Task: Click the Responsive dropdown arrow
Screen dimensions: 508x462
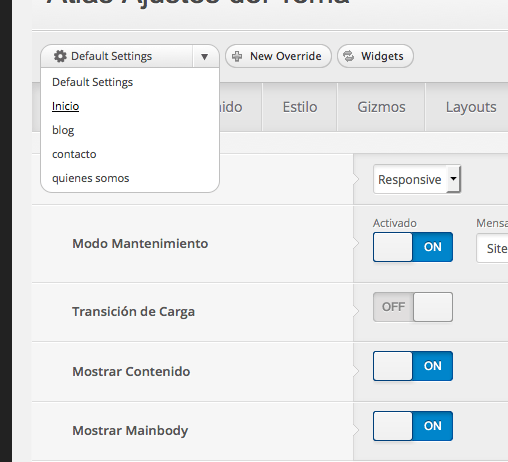Action: point(453,179)
